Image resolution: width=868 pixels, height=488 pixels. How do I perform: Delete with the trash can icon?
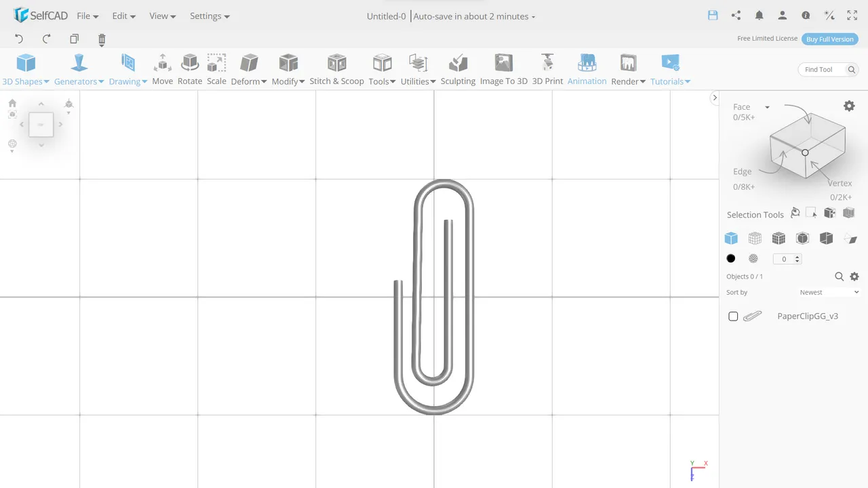[x=102, y=39]
